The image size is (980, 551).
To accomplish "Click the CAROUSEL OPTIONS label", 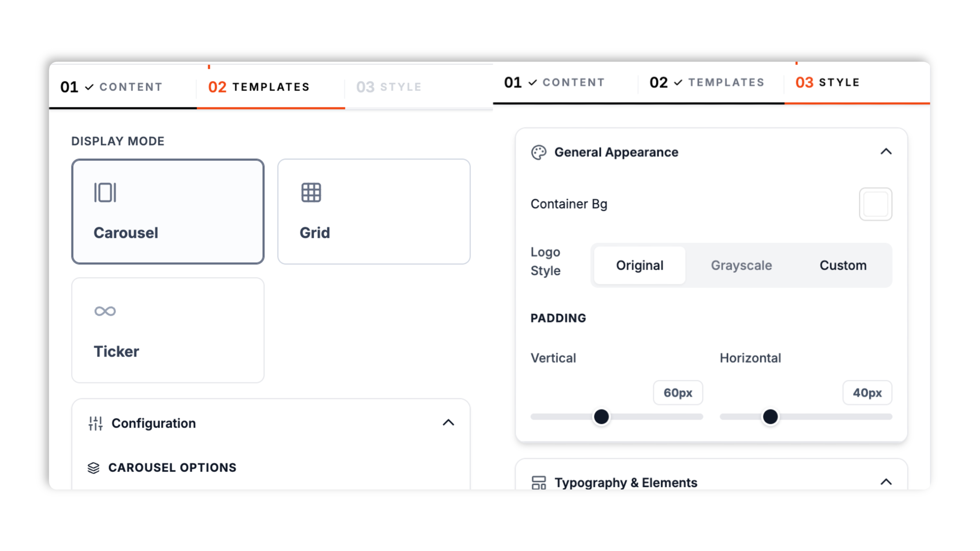I will 172,468.
